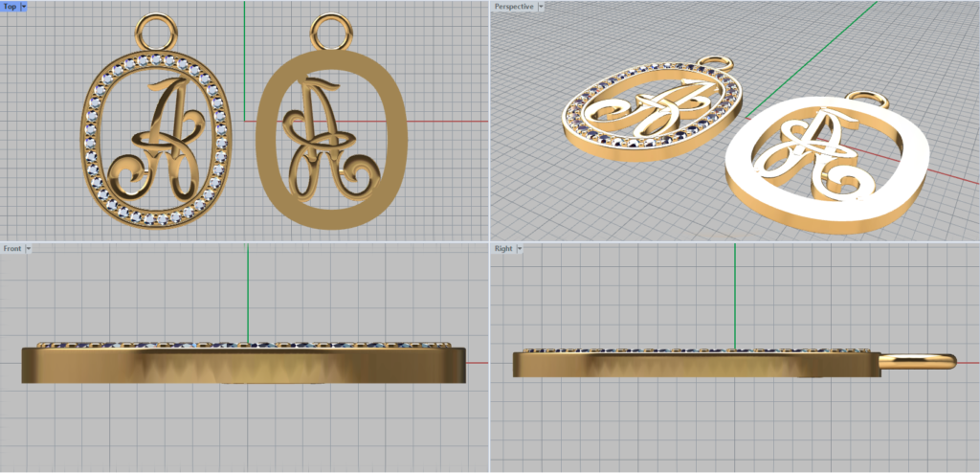Image resolution: width=980 pixels, height=473 pixels.
Task: Open the Front viewport dropdown arrow
Action: pyautogui.click(x=30, y=249)
